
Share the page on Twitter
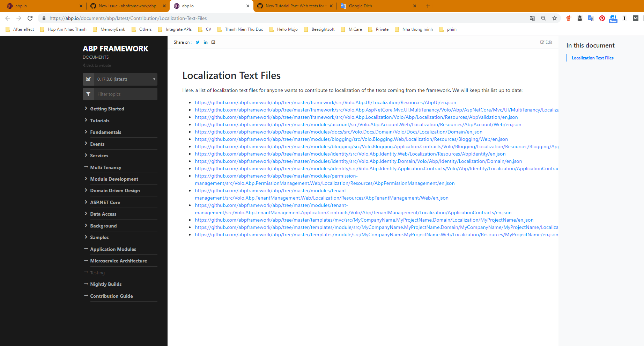tap(198, 42)
